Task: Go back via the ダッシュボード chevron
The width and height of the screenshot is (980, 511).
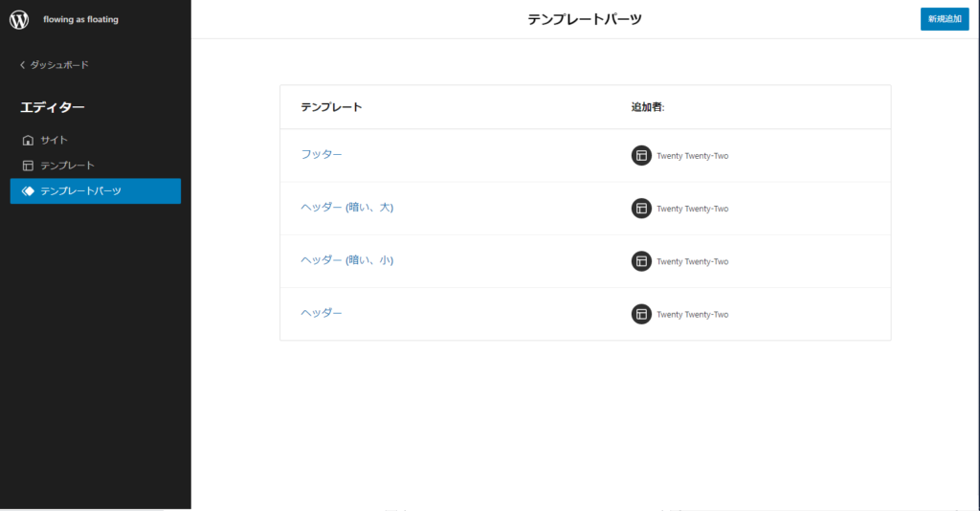Action: [23, 65]
